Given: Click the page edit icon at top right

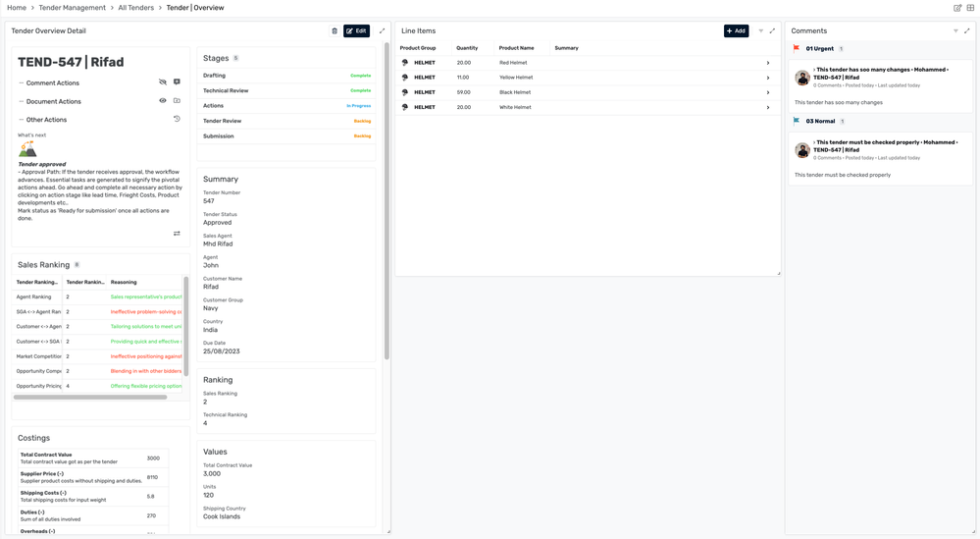Looking at the screenshot, I should pos(957,8).
